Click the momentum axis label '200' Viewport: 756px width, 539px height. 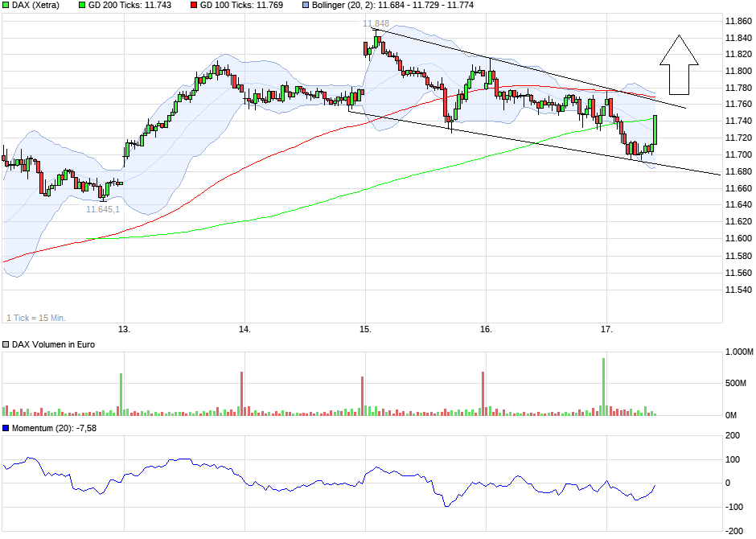click(x=733, y=436)
